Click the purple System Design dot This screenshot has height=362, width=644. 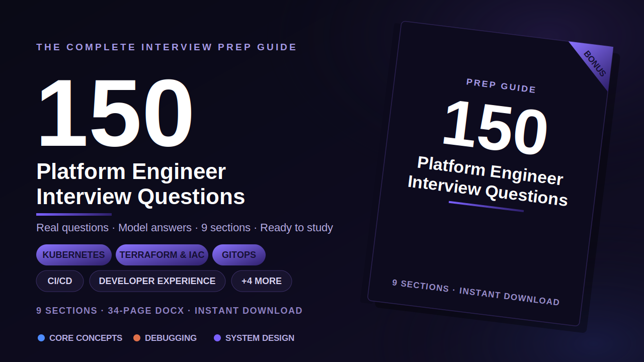[217, 338]
